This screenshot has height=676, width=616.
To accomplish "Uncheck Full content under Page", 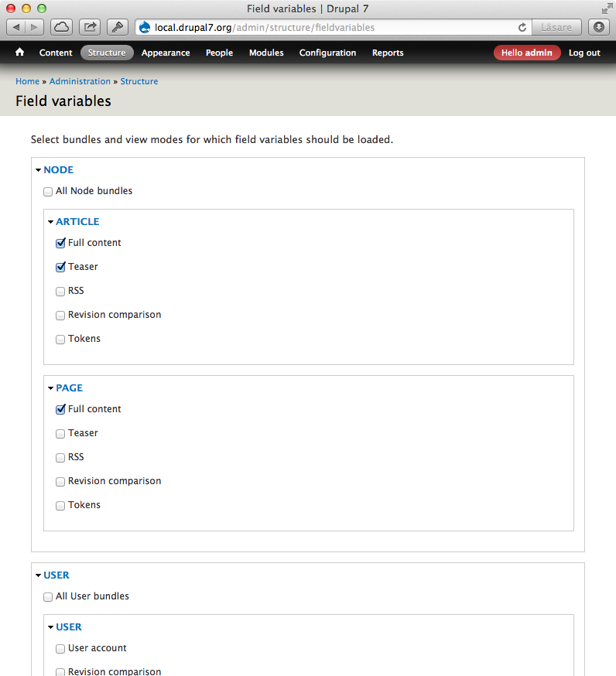I will tap(60, 409).
